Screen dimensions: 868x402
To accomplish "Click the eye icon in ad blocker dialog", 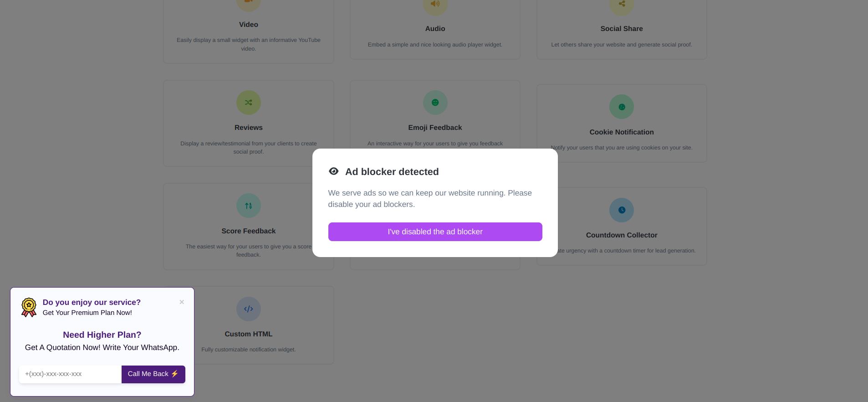I will click(334, 171).
